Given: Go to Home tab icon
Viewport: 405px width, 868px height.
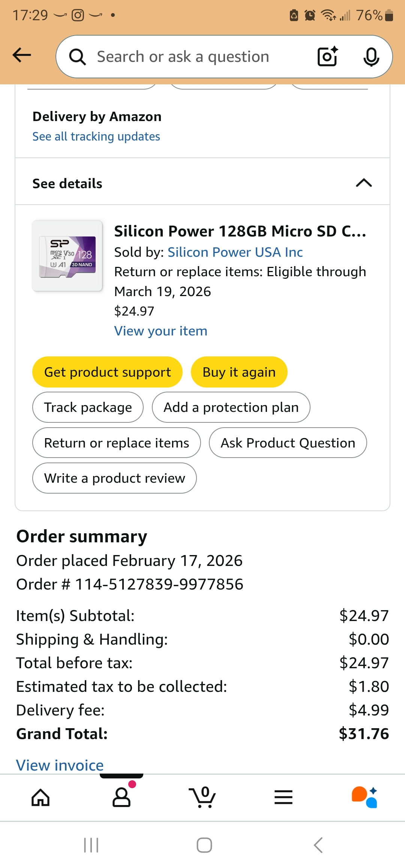Looking at the screenshot, I should click(x=40, y=797).
